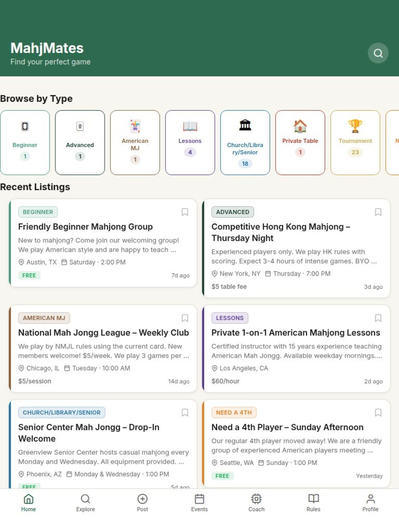The width and height of the screenshot is (399, 532).
Task: Bookmark National Mah Jongg League listing
Action: click(185, 318)
